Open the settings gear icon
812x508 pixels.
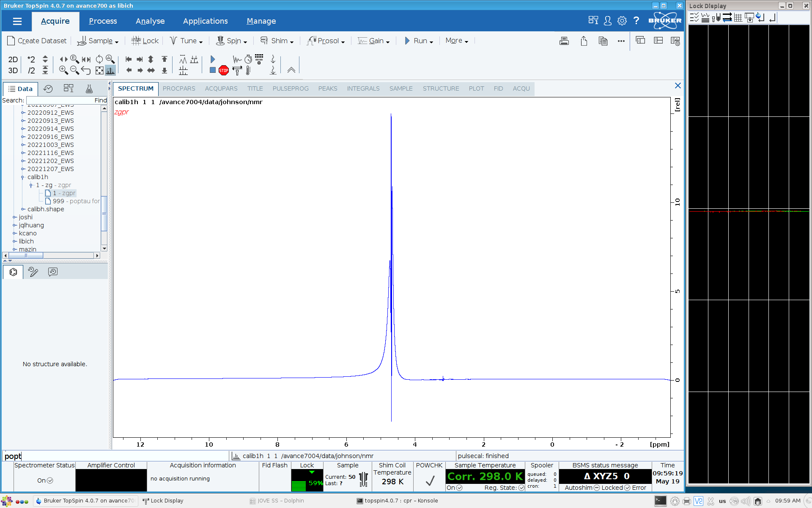tap(622, 21)
